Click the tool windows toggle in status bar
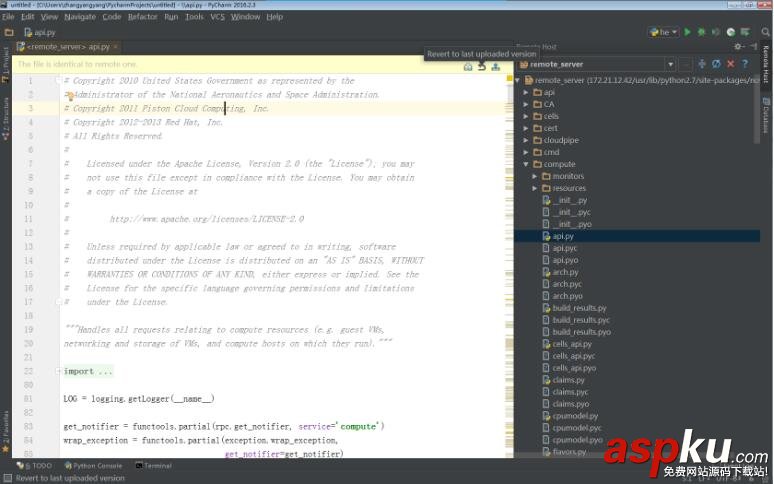Image resolution: width=774 pixels, height=484 pixels. (x=7, y=478)
